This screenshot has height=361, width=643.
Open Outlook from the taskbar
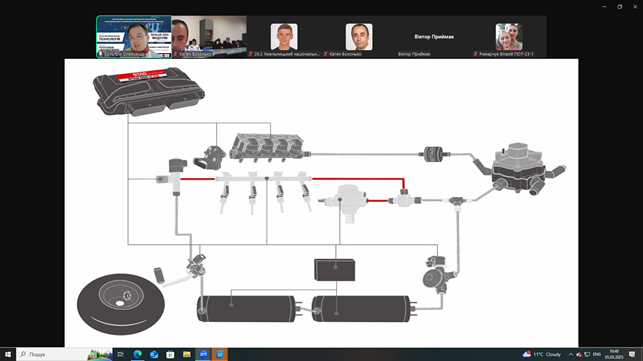coord(154,354)
